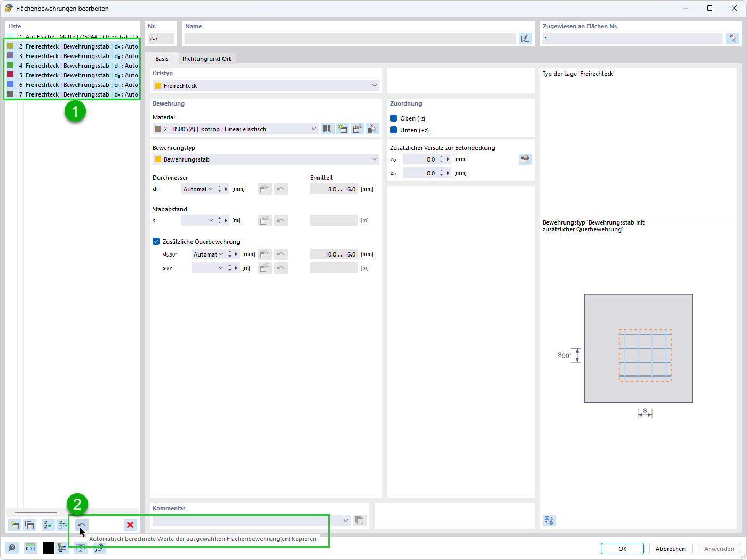The height and width of the screenshot is (560, 747).
Task: Click the ds diameter stepper arrows
Action: point(219,189)
